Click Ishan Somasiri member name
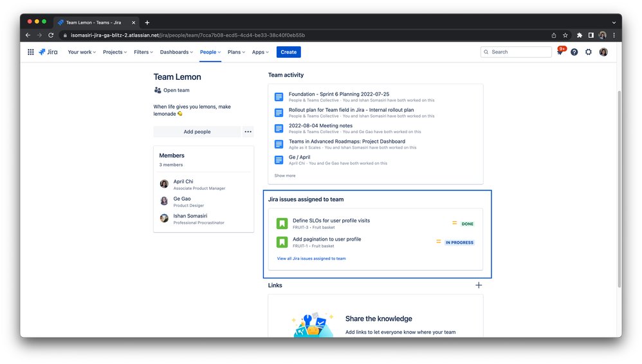 tap(190, 216)
